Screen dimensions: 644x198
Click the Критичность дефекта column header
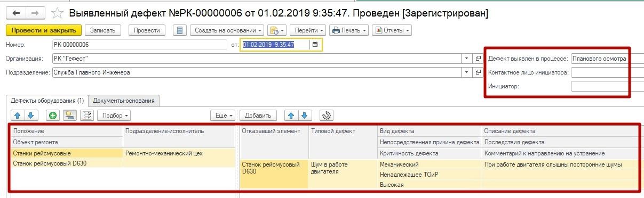(x=430, y=153)
